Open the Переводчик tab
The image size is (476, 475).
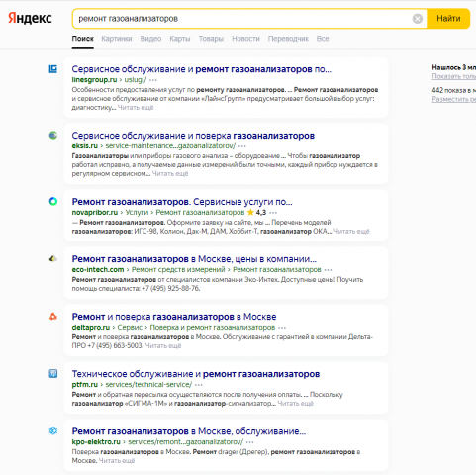(288, 39)
